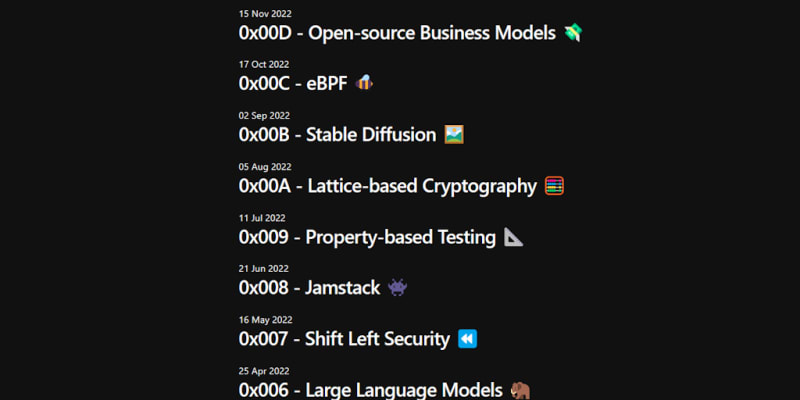This screenshot has width=800, height=400.
Task: Click the abacus emoji beside Cryptography
Action: tap(555, 185)
